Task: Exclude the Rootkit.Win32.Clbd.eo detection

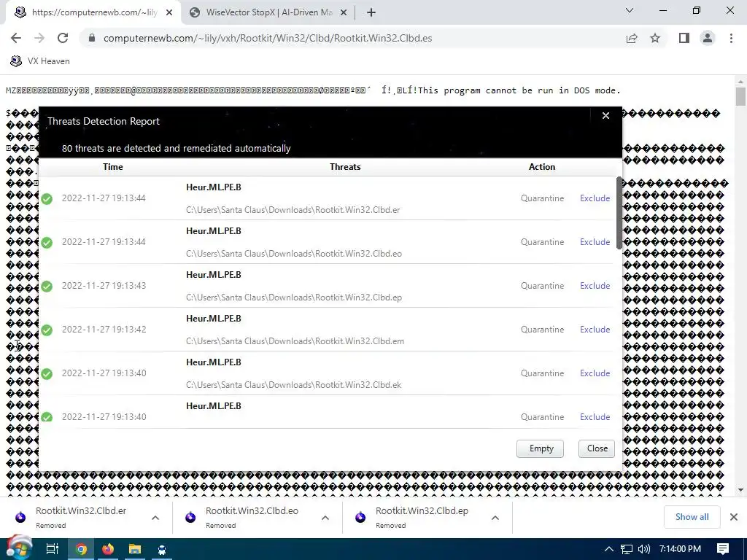Action: (595, 242)
